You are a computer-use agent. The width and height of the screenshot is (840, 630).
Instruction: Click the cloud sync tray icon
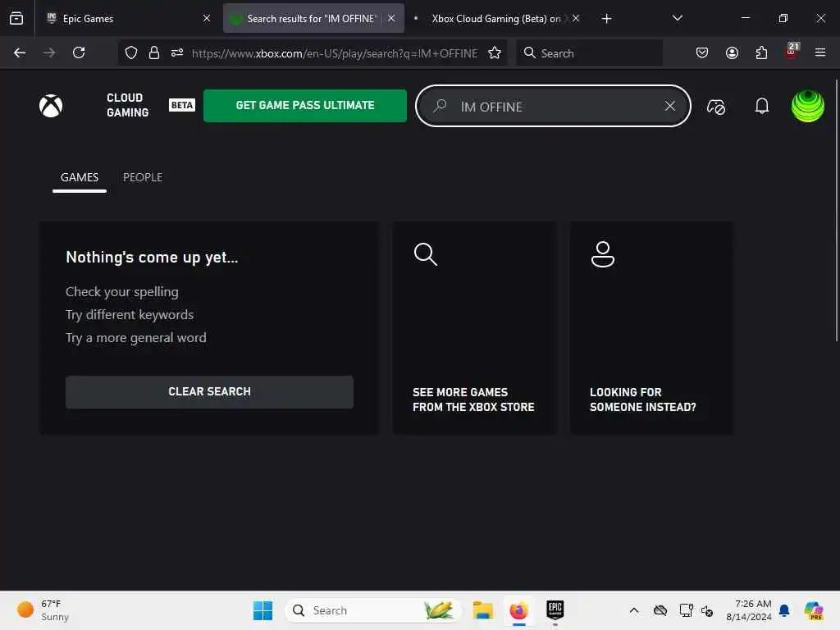(660, 610)
